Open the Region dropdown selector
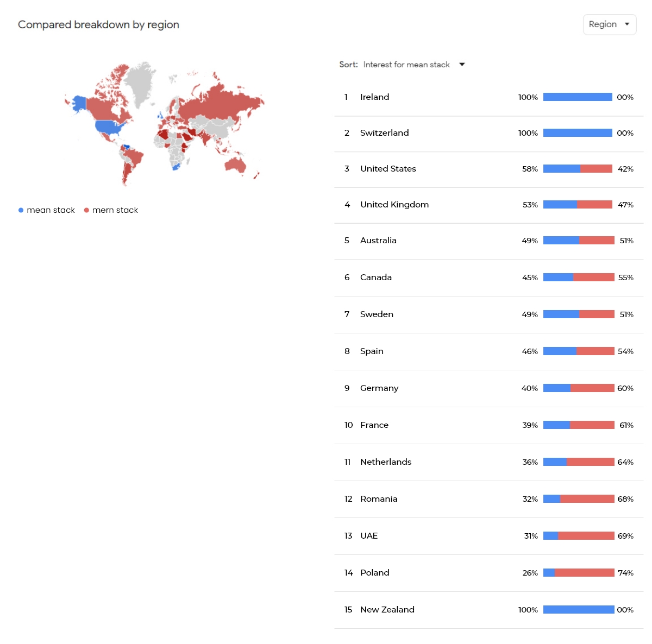652x644 pixels. click(x=609, y=24)
